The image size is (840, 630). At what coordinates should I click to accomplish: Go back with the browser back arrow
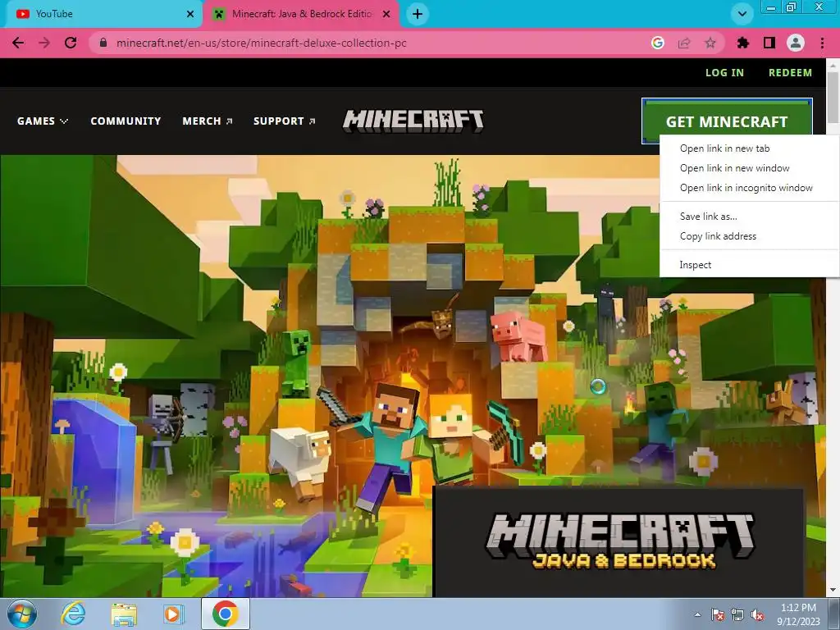click(18, 43)
